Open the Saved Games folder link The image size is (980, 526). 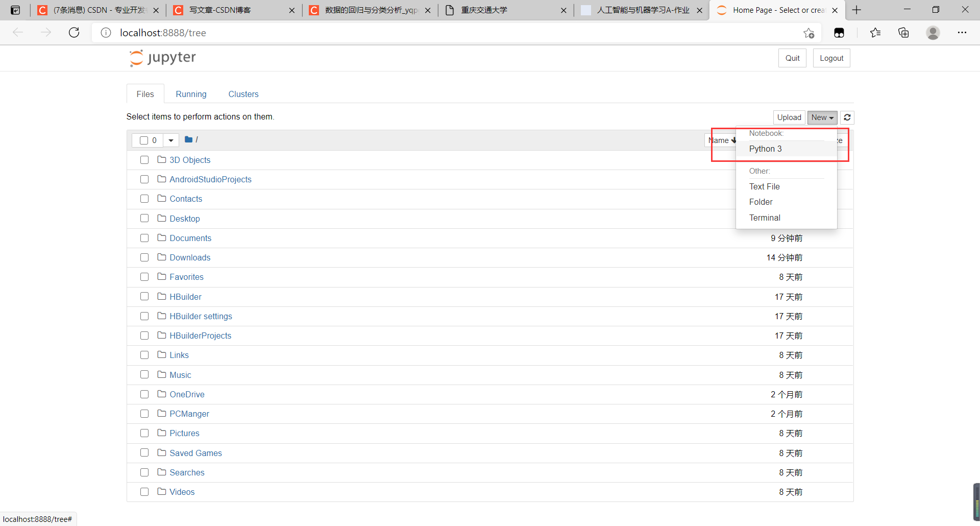click(x=195, y=453)
